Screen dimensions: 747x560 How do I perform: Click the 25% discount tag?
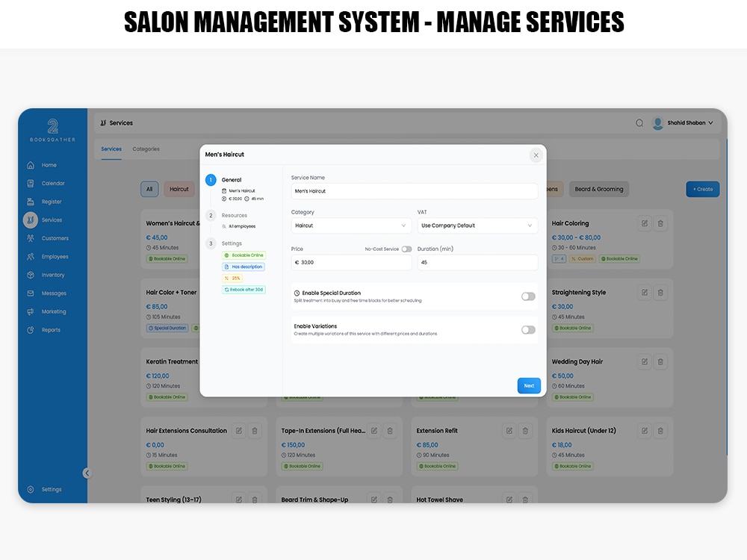232,278
